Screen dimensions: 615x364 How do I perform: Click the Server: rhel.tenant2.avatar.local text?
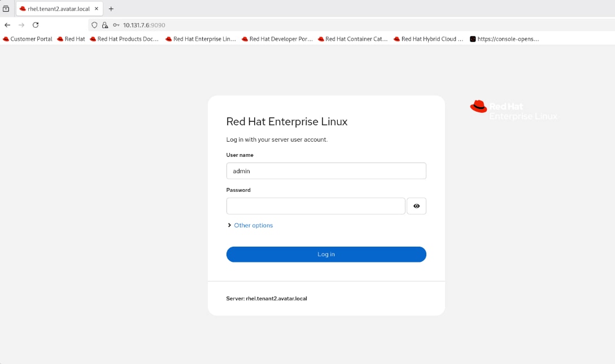pos(267,299)
